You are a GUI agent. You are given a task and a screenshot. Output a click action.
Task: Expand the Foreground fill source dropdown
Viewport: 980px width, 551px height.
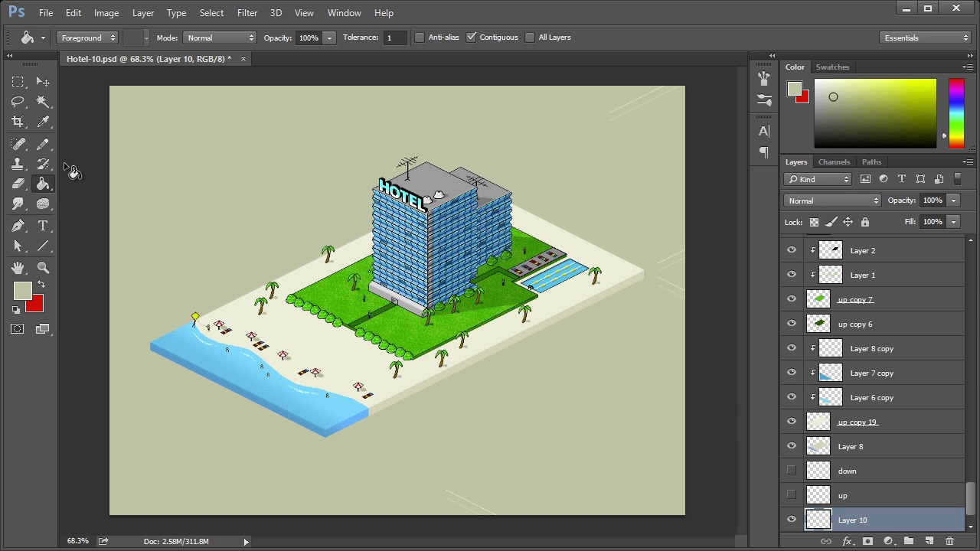coord(87,37)
